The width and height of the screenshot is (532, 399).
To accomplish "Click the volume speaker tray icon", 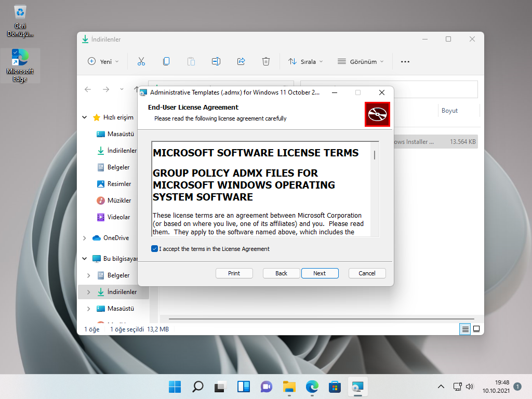I will (470, 387).
